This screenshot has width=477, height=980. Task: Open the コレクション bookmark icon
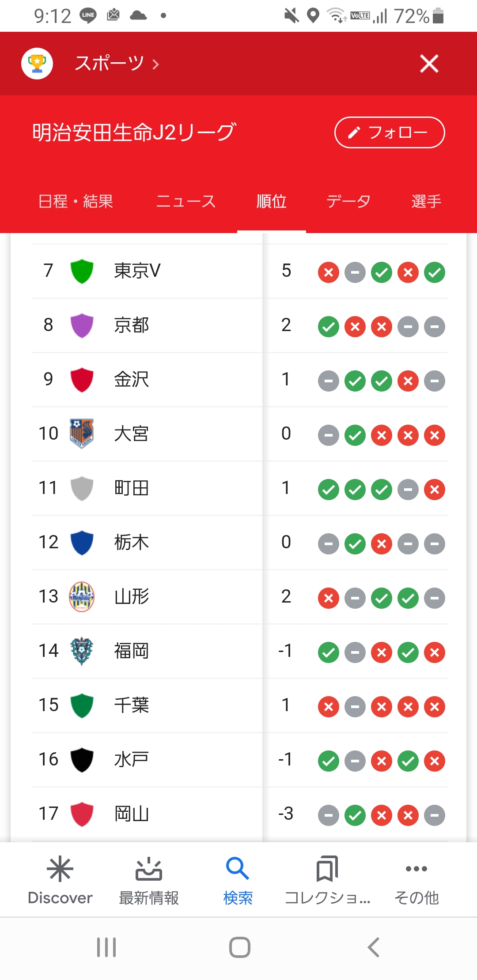coord(327,869)
